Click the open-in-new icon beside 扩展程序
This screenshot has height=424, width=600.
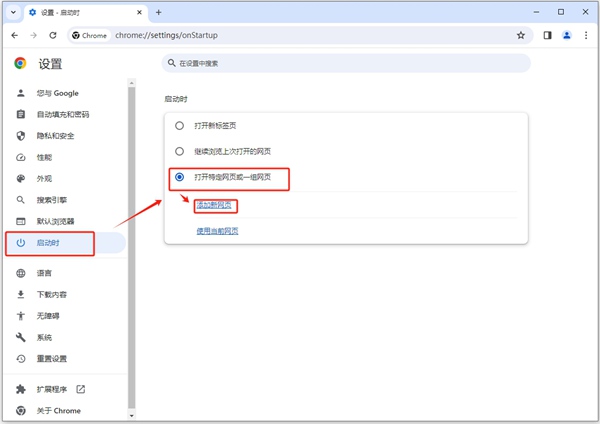pos(81,389)
